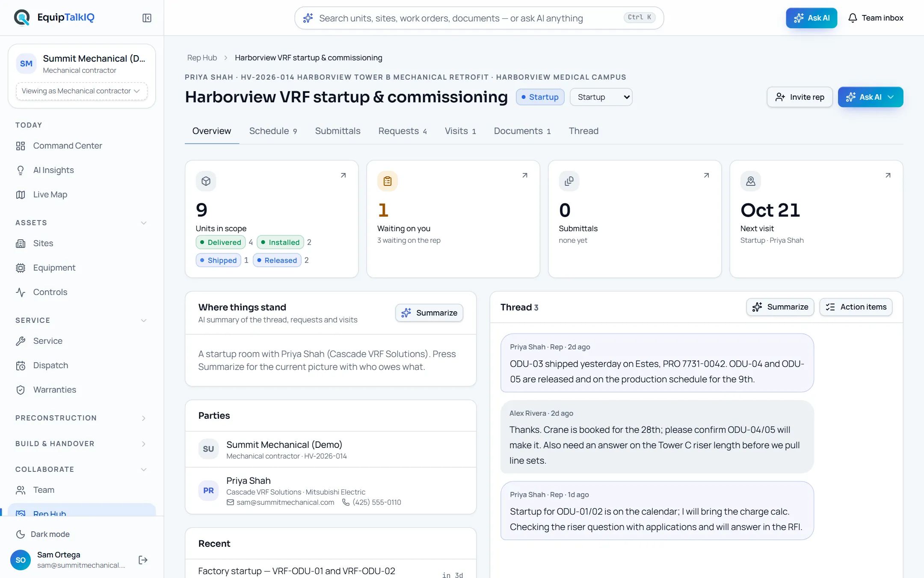The image size is (924, 578).
Task: Click the Action items button
Action: pos(856,307)
